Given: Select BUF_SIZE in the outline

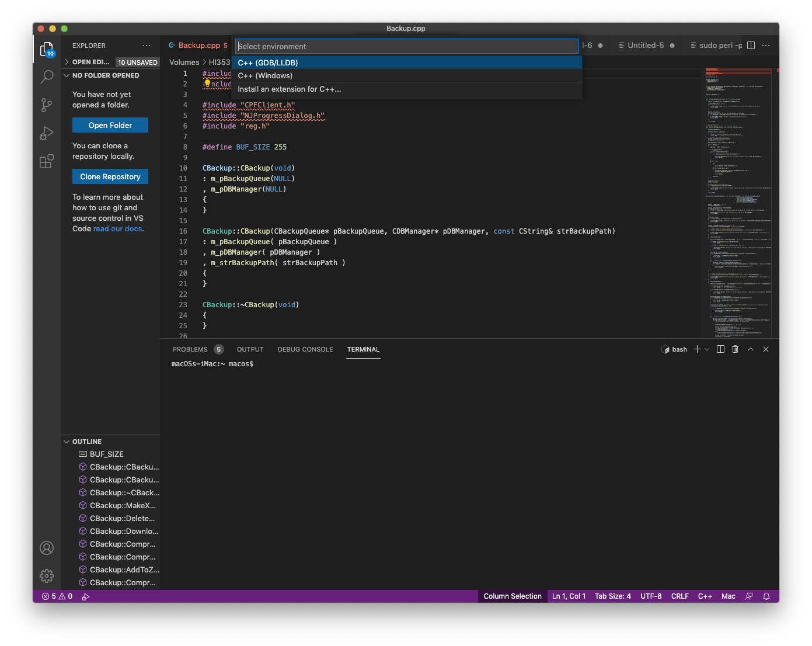Looking at the screenshot, I should 110,454.
